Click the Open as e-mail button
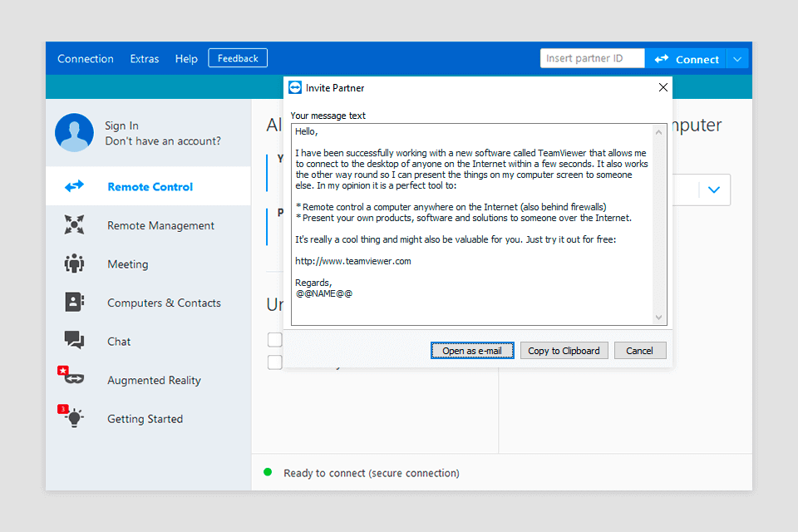This screenshot has height=532, width=798. click(x=472, y=350)
